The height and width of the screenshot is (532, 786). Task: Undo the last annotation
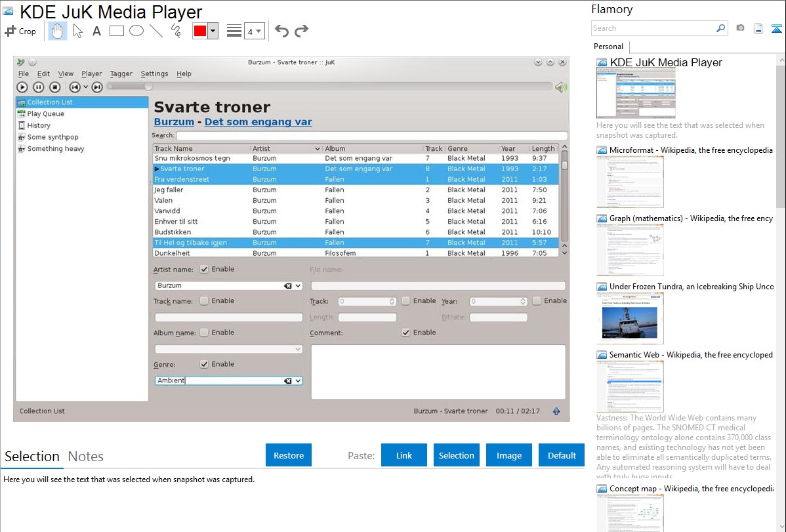point(281,31)
